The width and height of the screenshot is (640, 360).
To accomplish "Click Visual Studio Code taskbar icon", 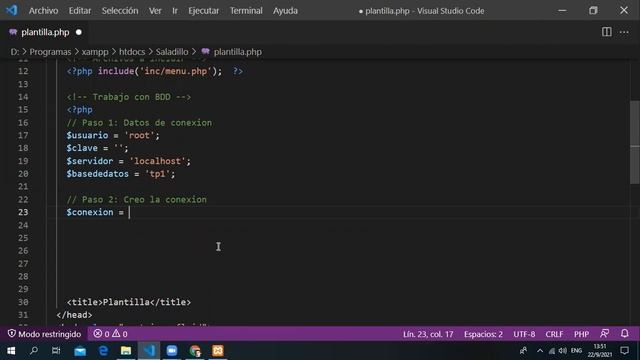I will tap(149, 351).
